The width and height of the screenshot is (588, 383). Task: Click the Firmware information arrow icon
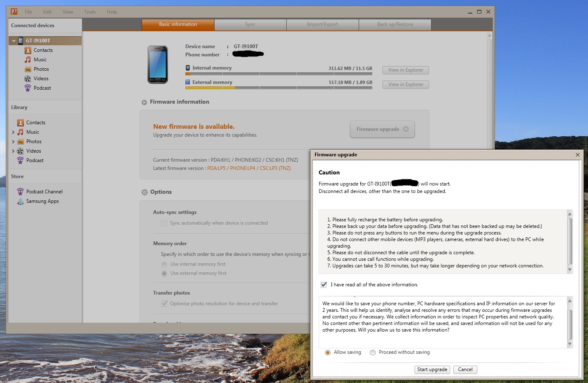point(144,102)
